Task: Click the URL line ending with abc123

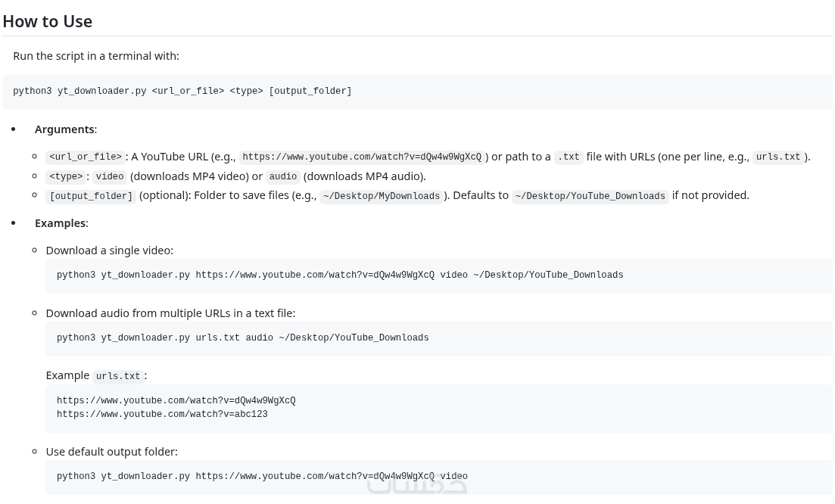Action: [x=162, y=415]
